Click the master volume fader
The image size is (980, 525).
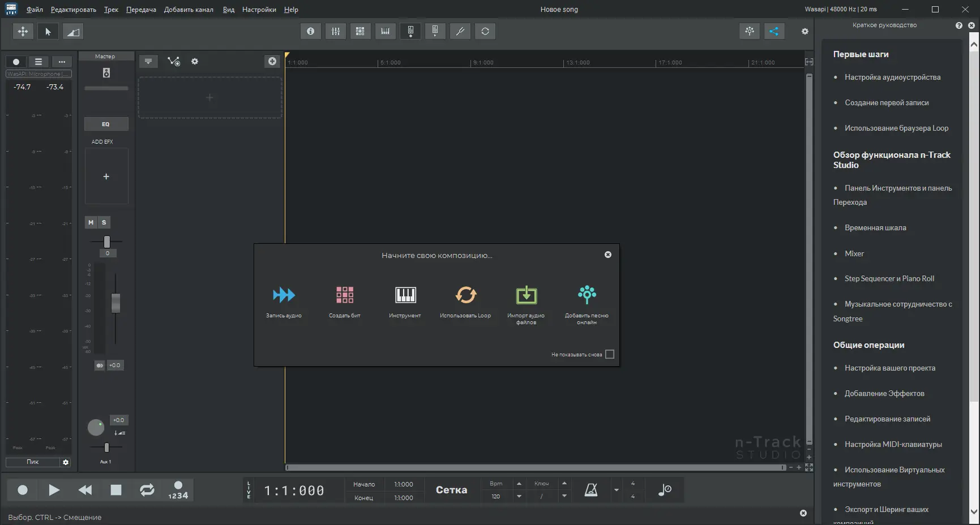click(x=115, y=303)
